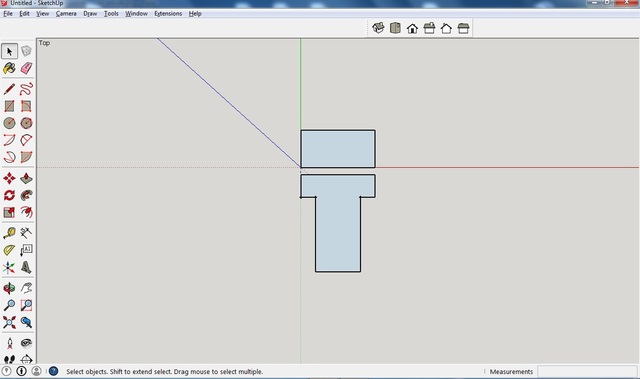Open the Camera menu
640x379 pixels.
coord(66,13)
